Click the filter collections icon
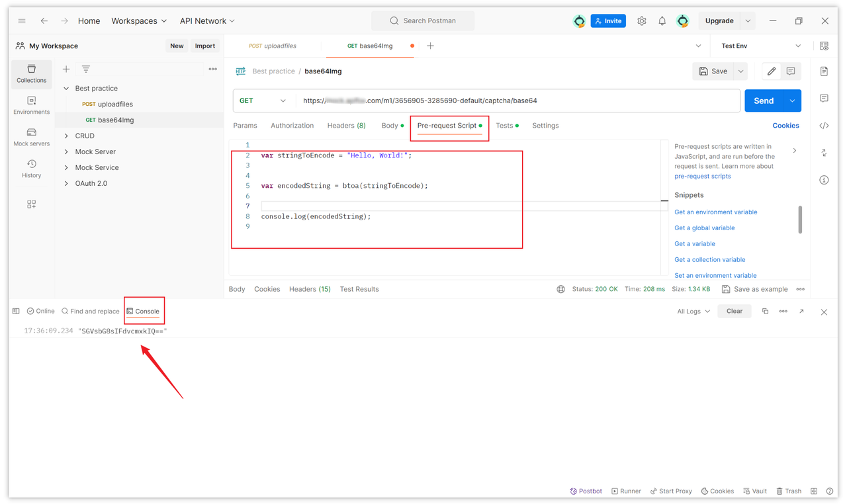 tap(86, 69)
